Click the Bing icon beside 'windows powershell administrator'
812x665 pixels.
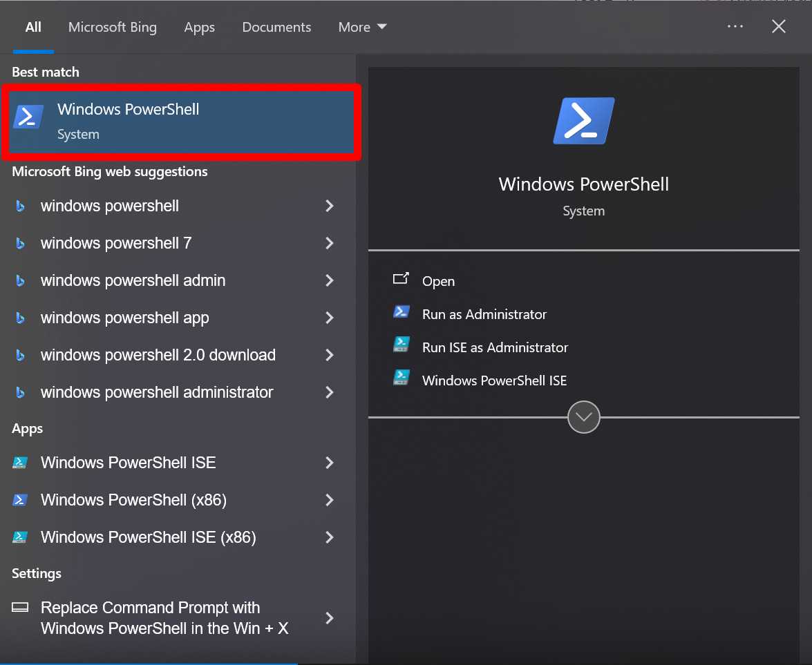(x=20, y=392)
